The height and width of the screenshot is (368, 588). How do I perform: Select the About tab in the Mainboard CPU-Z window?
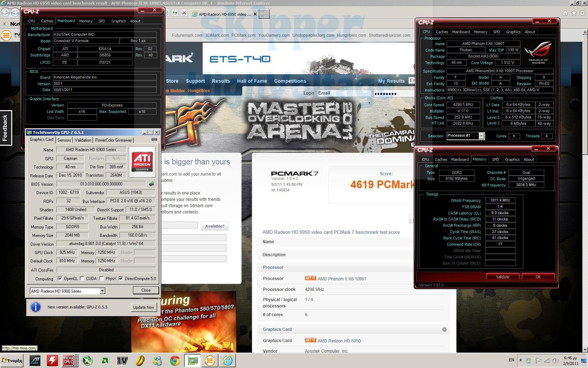pos(135,21)
